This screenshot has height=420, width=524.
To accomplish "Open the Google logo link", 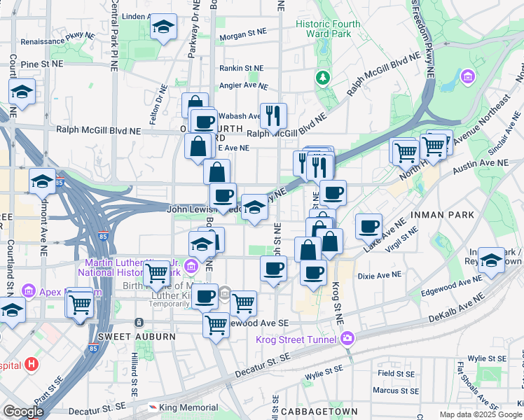I will pyautogui.click(x=23, y=412).
